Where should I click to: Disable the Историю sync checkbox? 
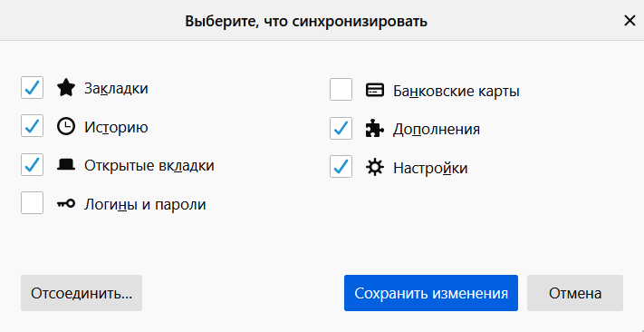click(32, 126)
